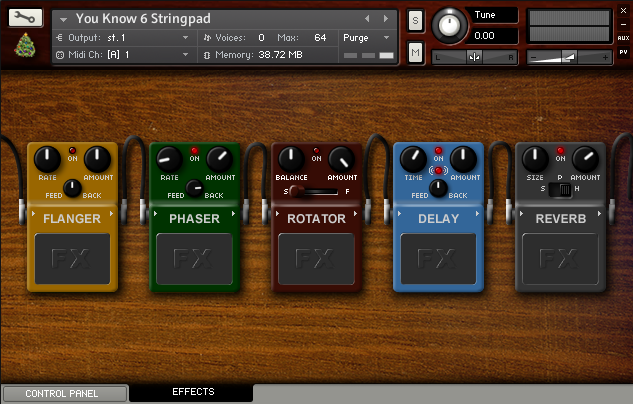
Task: Click the Solo S button
Action: click(415, 20)
